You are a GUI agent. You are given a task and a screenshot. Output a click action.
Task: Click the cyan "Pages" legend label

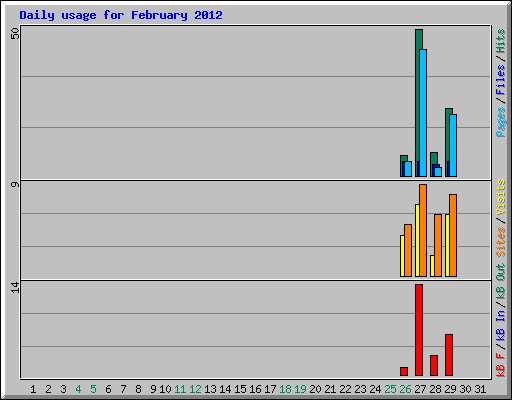[x=500, y=122]
